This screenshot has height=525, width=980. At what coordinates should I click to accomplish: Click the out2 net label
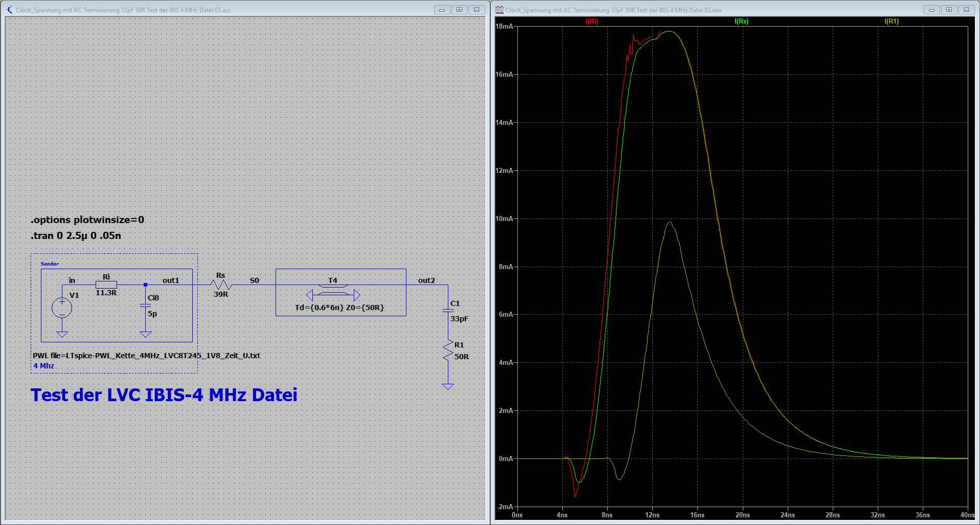click(426, 280)
